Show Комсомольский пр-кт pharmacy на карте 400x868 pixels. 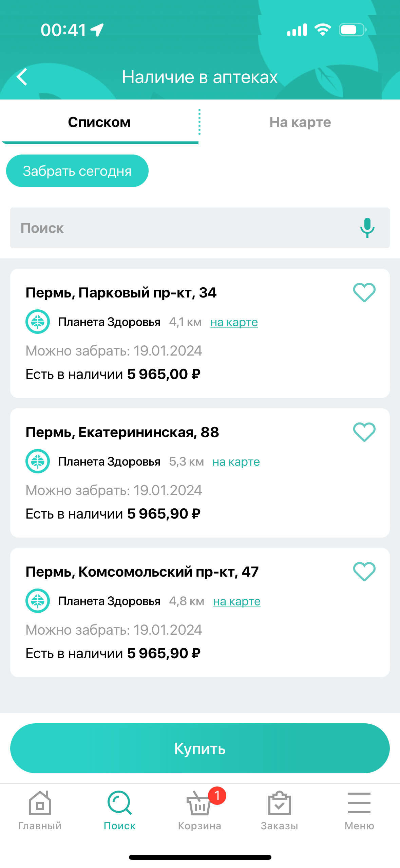click(x=236, y=601)
